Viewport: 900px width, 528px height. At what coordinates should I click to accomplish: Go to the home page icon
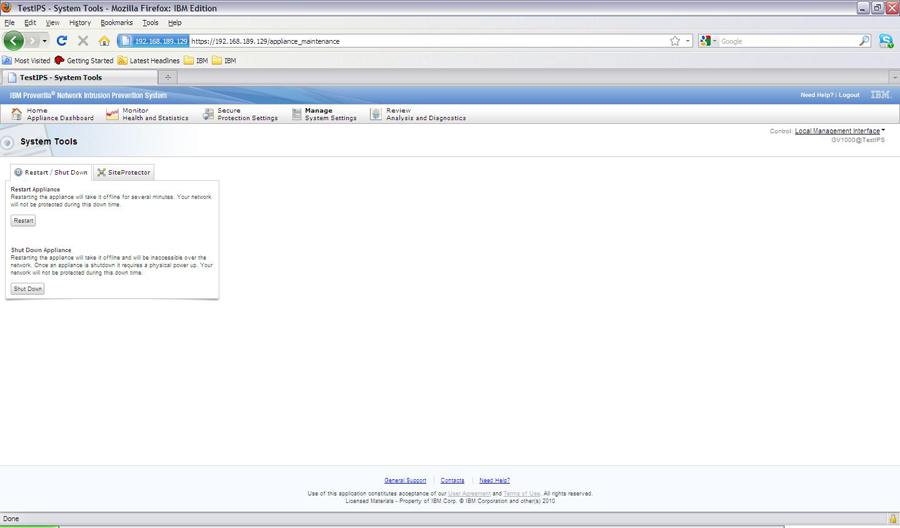coord(104,41)
